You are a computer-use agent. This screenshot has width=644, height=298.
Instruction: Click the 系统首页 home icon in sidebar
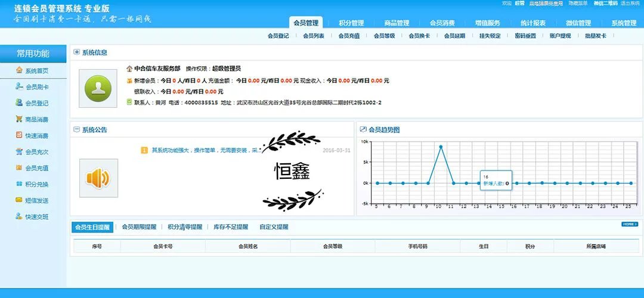point(19,71)
